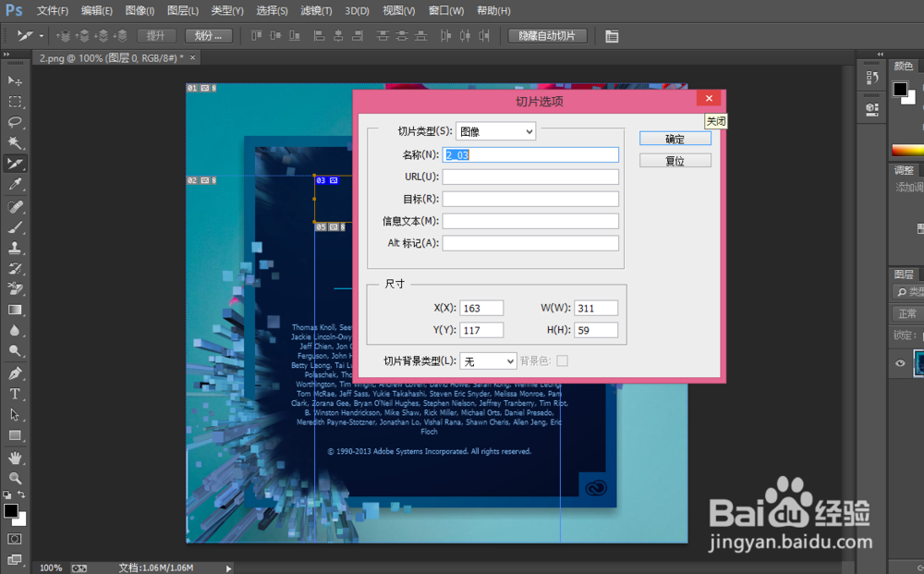Change screen mode icon at toolbox bottom
924x574 pixels.
(x=15, y=559)
